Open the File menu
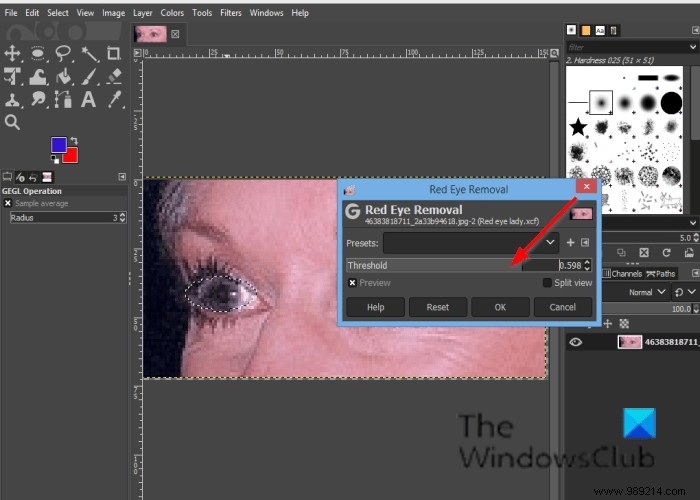Image resolution: width=700 pixels, height=500 pixels. [11, 13]
